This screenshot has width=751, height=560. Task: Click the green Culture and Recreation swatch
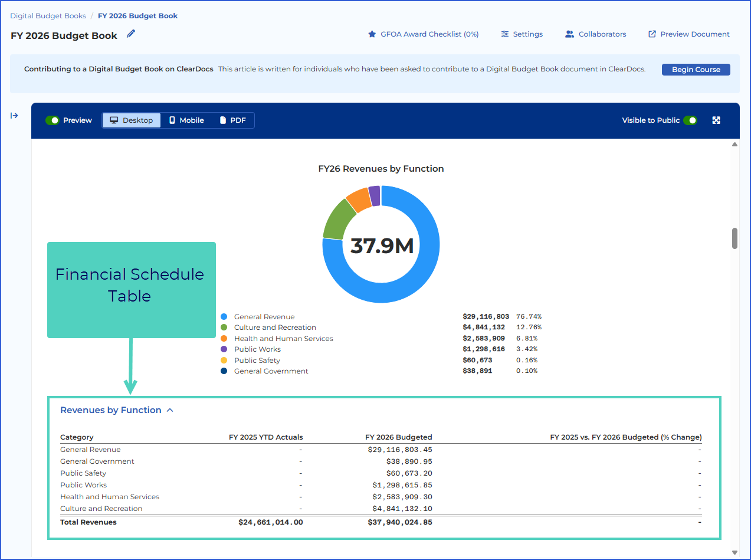[x=224, y=328]
